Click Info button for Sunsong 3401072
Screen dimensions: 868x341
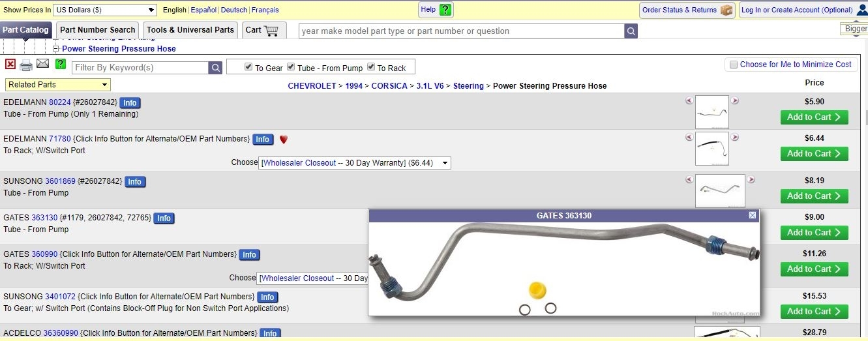(x=267, y=297)
